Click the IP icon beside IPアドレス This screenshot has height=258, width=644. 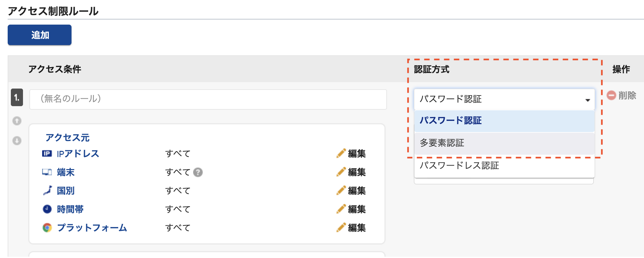(x=47, y=153)
